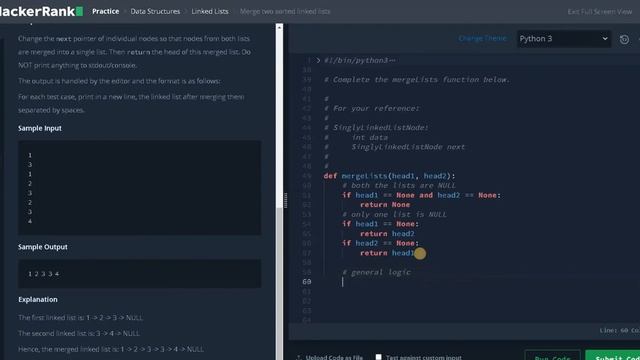The height and width of the screenshot is (360, 640).
Task: Open Merge two sorted linked lists breadcrumb
Action: (285, 11)
